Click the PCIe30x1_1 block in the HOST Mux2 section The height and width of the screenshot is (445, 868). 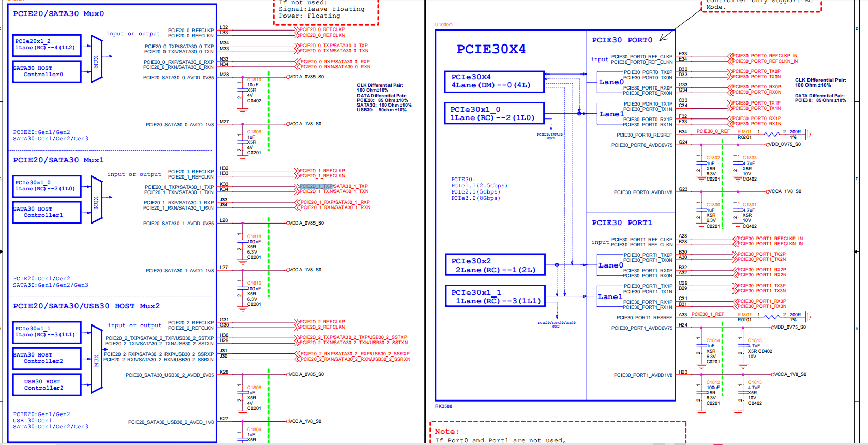point(47,332)
